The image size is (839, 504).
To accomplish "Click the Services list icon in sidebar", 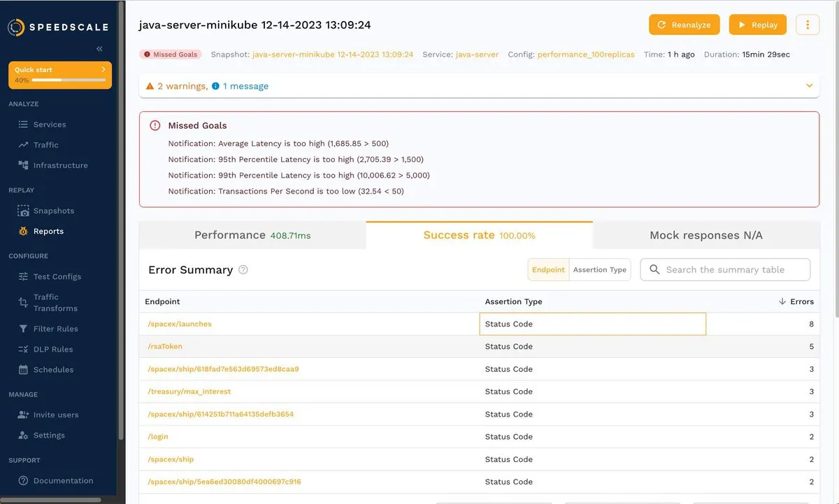I will pos(23,124).
